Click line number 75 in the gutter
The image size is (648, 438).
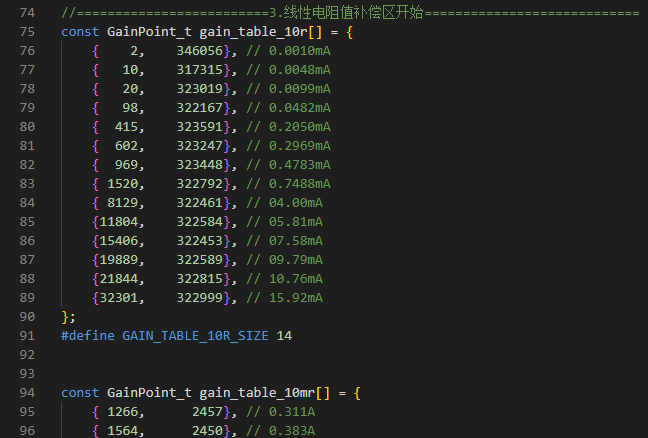point(27,32)
